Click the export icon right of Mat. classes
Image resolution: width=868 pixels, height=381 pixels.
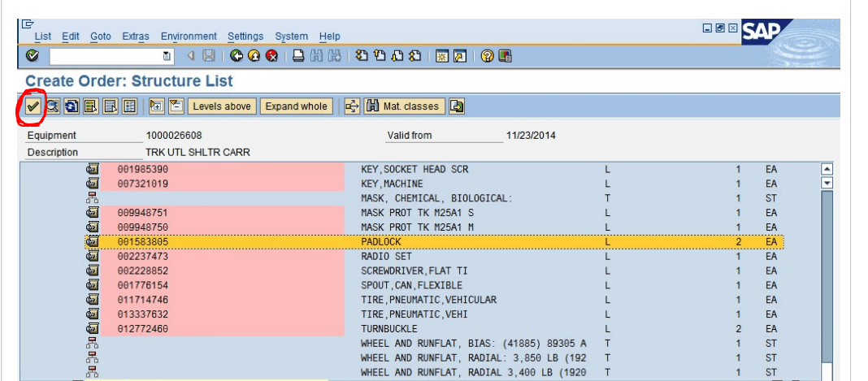[x=457, y=106]
